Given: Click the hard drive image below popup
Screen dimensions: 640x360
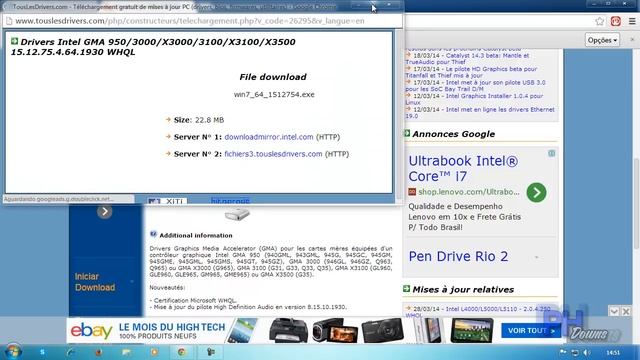Looking at the screenshot, I should pos(237,214).
